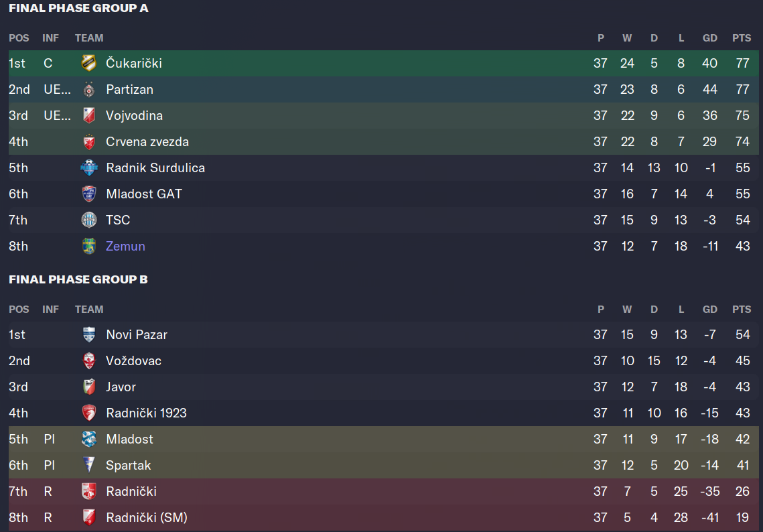Click the Crvena zvezda club logo

88,141
